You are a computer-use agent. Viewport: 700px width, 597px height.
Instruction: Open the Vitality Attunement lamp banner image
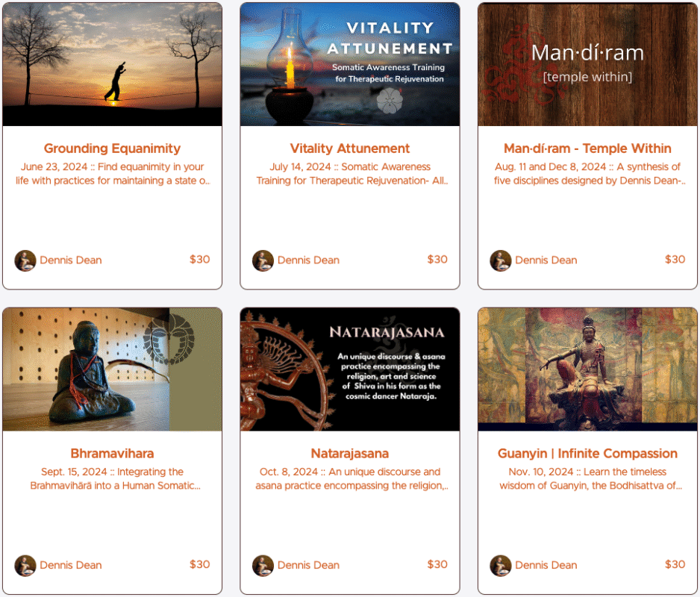pos(350,64)
